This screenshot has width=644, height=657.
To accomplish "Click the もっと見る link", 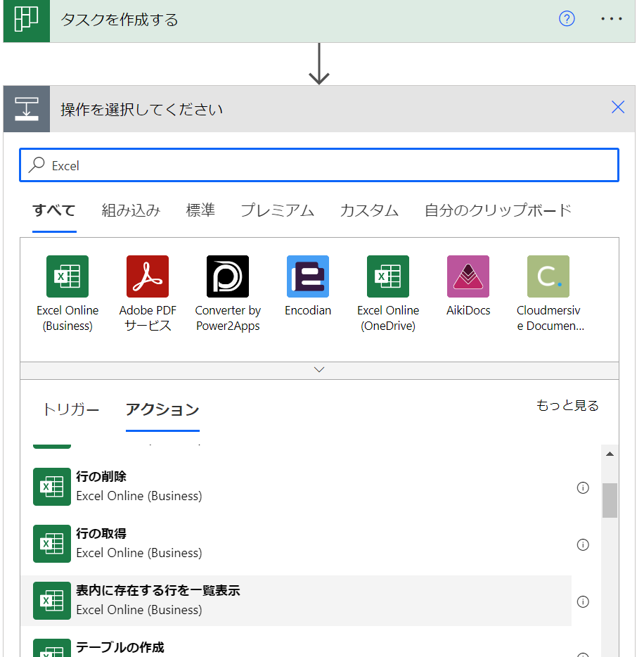I will (567, 406).
